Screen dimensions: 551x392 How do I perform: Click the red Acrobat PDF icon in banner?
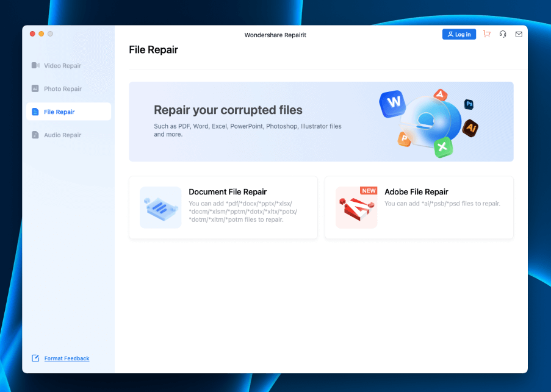click(441, 94)
